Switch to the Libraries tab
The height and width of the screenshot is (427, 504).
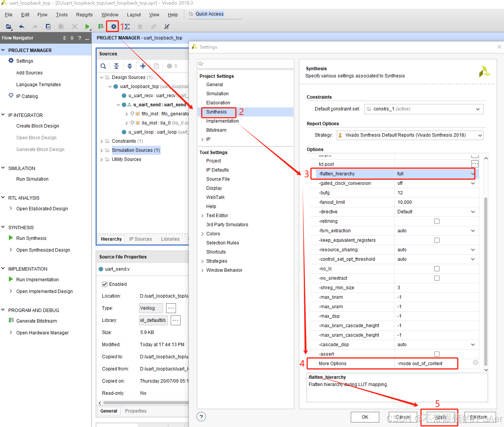point(170,239)
